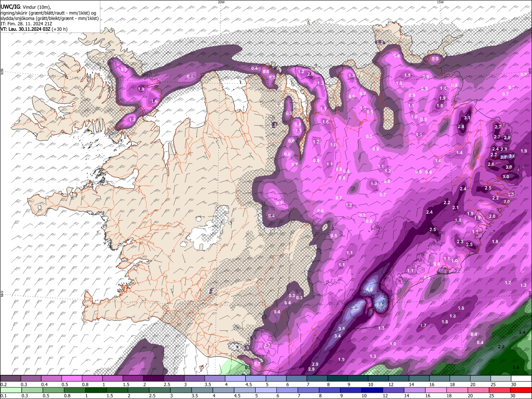Select upper legend swatch between 1.5 and 2
The height and width of the screenshot is (399, 532).
[x=133, y=378]
